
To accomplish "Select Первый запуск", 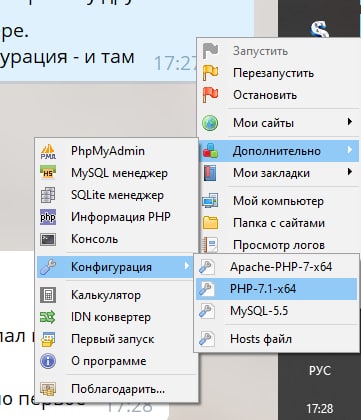I will pyautogui.click(x=116, y=339).
